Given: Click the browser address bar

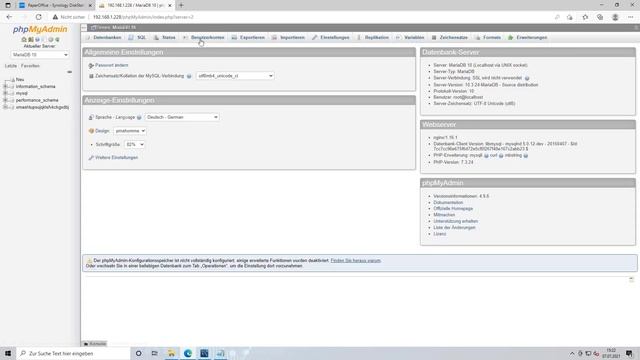Looking at the screenshot, I should (318, 17).
